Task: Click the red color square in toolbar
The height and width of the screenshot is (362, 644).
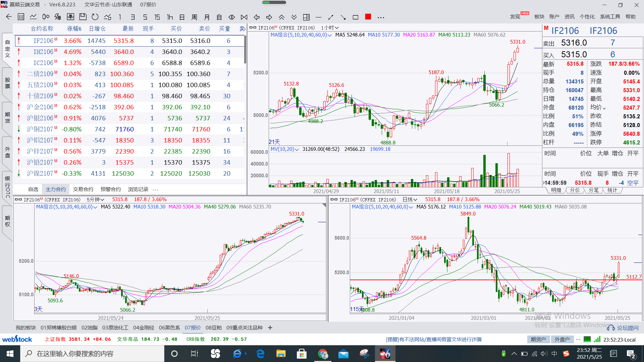Action: tap(368, 17)
